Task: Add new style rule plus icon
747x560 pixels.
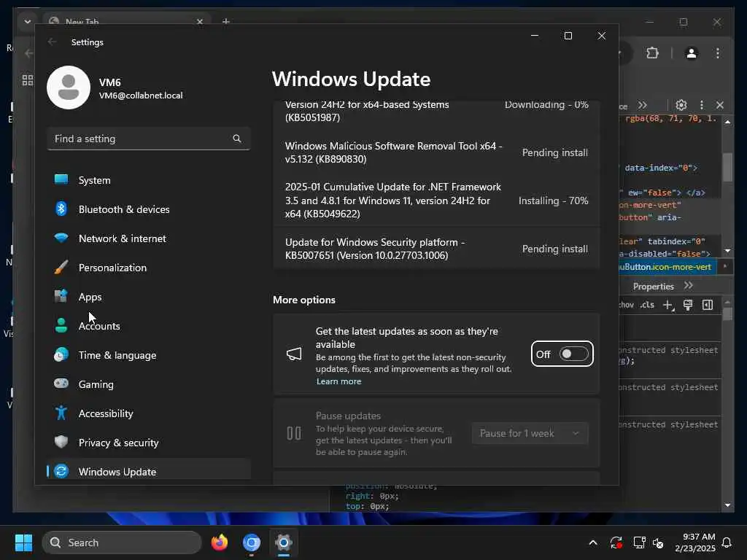Action: [x=668, y=305]
